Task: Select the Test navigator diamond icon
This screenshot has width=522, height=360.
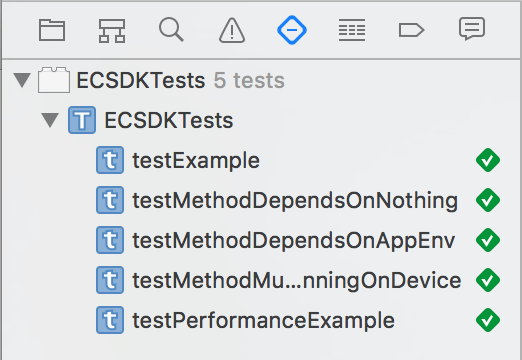Action: 292,30
